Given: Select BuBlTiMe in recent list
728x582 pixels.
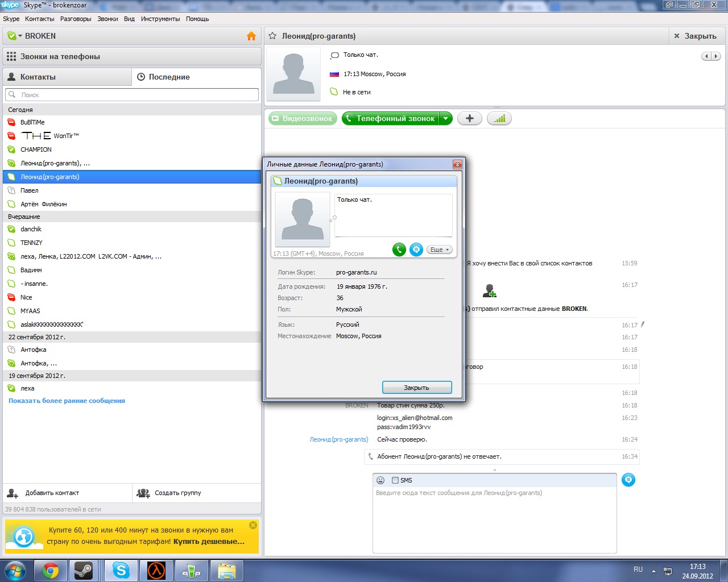Looking at the screenshot, I should coord(132,122).
